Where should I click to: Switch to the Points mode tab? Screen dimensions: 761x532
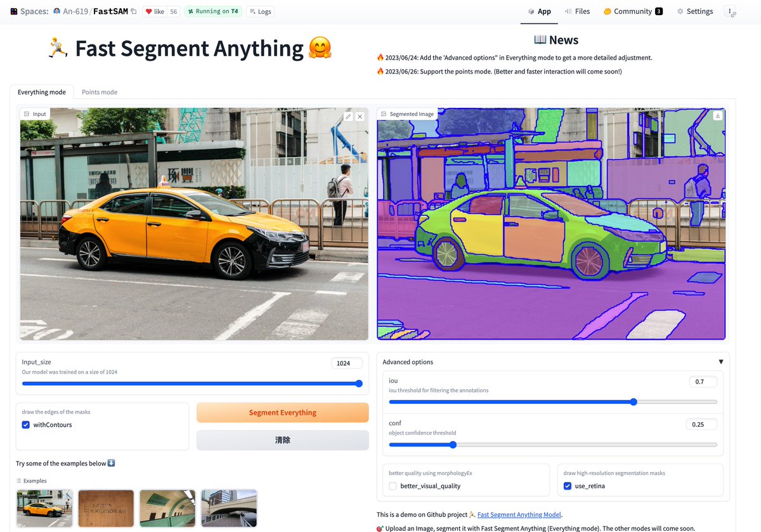tap(99, 92)
